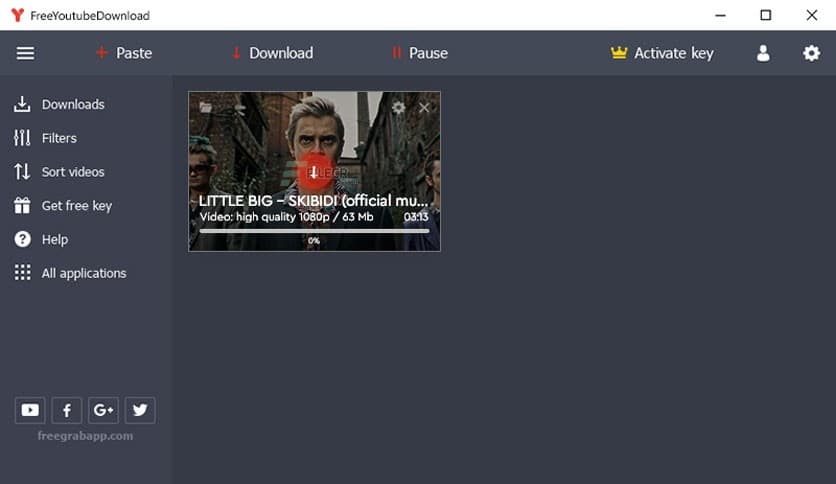Viewport: 836px width, 484px height.
Task: Open gear settings on the SKIBIDI video card
Action: pyautogui.click(x=398, y=108)
